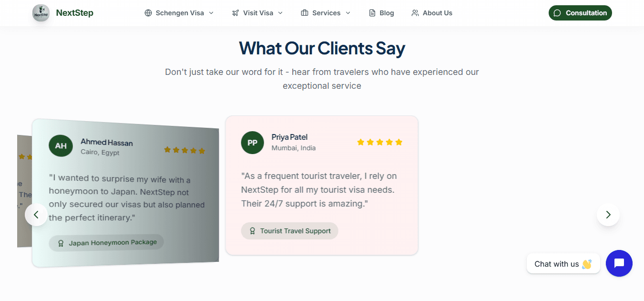Expand the Schengen Visa dropdown chevron
This screenshot has height=301, width=644.
click(x=211, y=13)
